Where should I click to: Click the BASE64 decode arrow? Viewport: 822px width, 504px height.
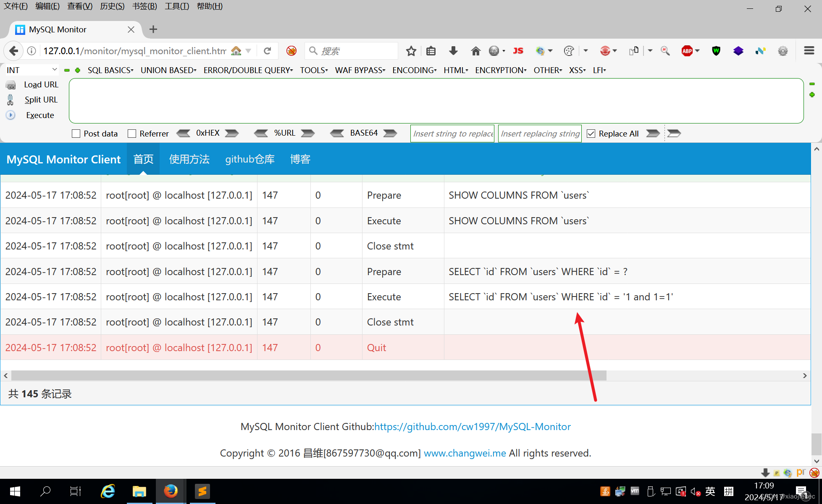click(x=337, y=133)
